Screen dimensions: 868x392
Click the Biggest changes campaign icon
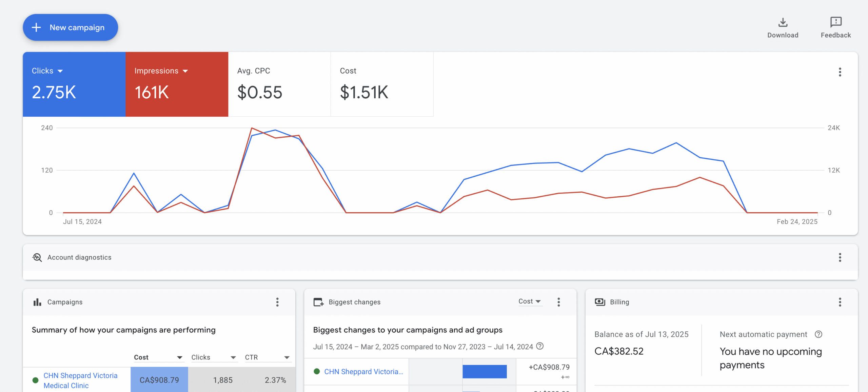[x=318, y=302]
